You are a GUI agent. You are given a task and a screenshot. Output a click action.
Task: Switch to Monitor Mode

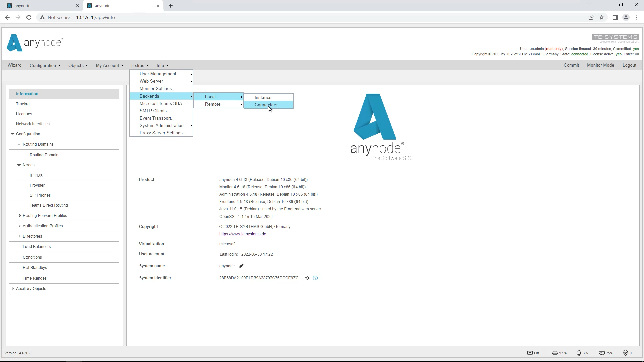tap(600, 65)
